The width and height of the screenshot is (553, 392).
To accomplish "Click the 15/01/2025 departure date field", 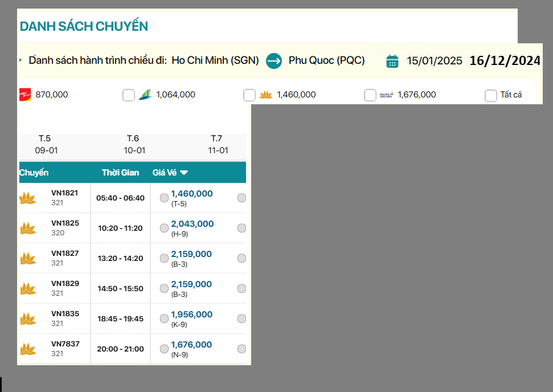I will (434, 61).
